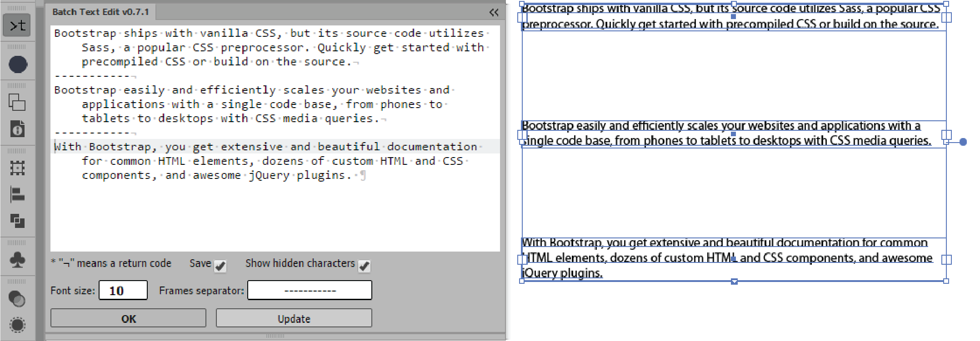Image resolution: width=980 pixels, height=341 pixels.
Task: Open the overlapping circles Transparency panel icon
Action: [17, 299]
